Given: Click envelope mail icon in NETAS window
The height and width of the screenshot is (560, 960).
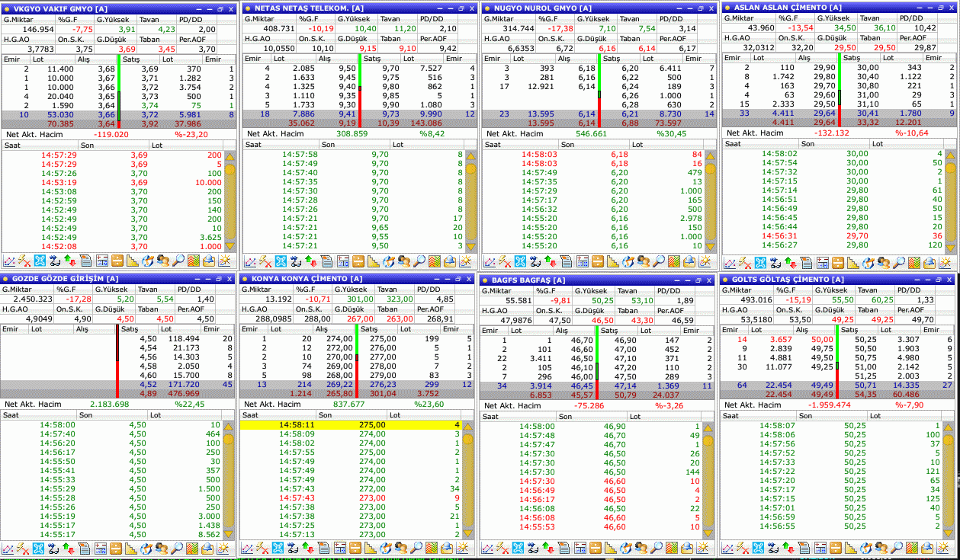Looking at the screenshot, I should pyautogui.click(x=450, y=261).
